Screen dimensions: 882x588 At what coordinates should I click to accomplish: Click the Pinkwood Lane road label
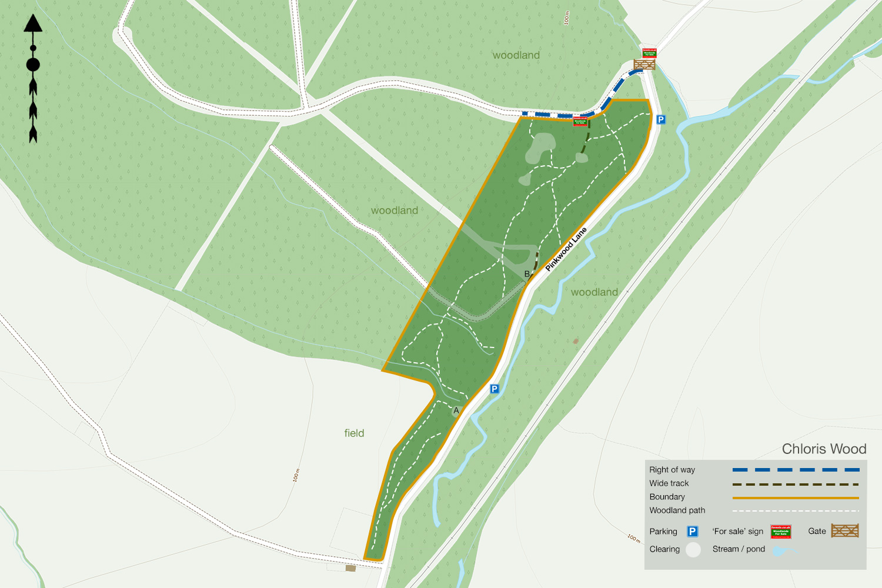566,249
